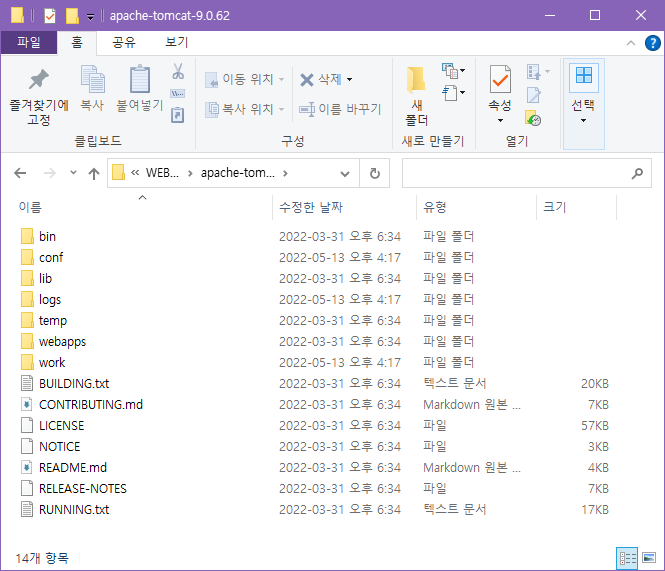Click the folder icon in the address bar
The height and width of the screenshot is (571, 665).
tap(118, 173)
